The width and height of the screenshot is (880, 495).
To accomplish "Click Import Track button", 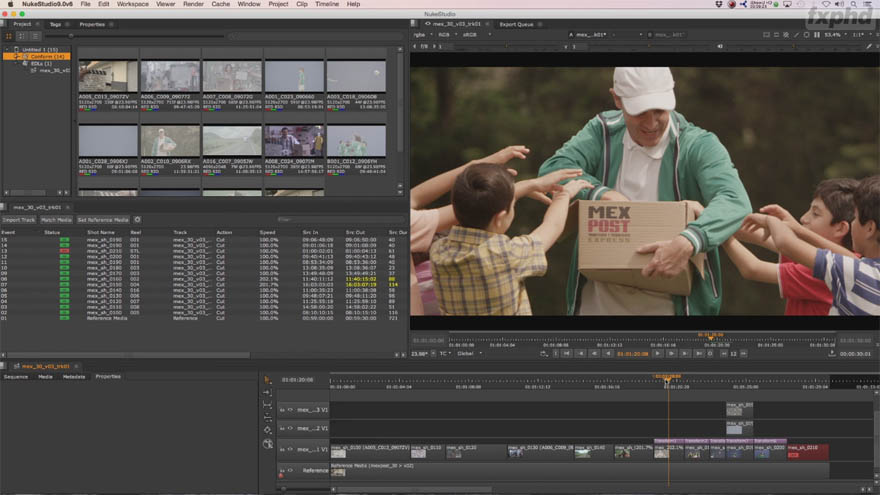I will coord(19,220).
